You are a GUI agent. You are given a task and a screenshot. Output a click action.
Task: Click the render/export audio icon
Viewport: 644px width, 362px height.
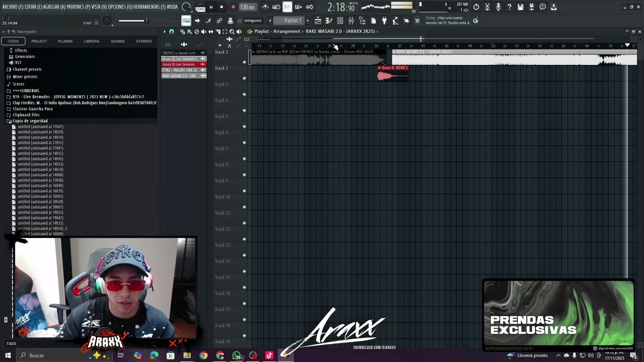point(531,7)
